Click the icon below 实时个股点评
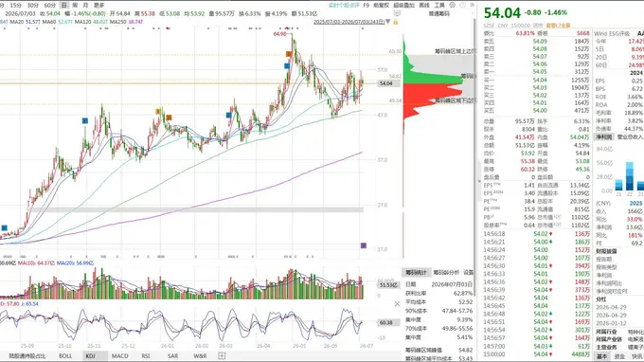This screenshot has width=644, height=362. [x=397, y=13]
